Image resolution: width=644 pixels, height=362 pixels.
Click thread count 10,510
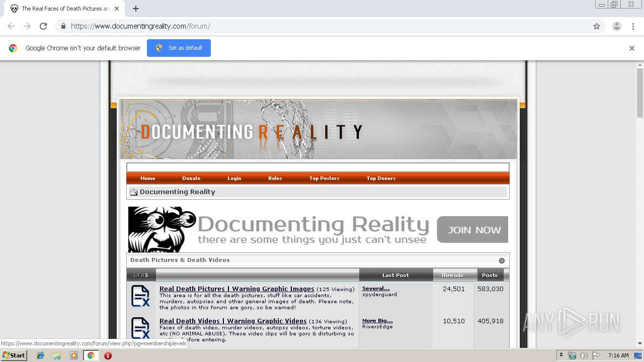coord(454,321)
